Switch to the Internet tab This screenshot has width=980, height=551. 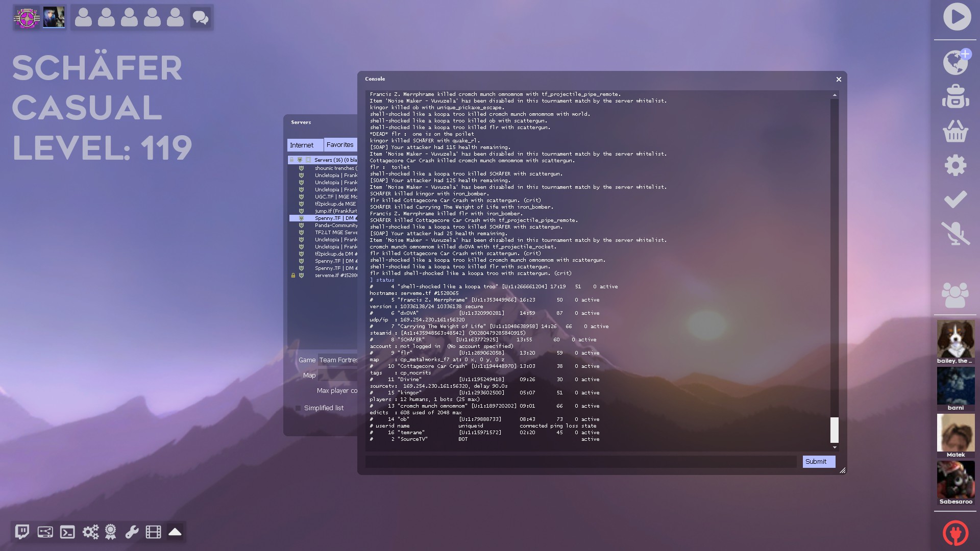(x=305, y=145)
